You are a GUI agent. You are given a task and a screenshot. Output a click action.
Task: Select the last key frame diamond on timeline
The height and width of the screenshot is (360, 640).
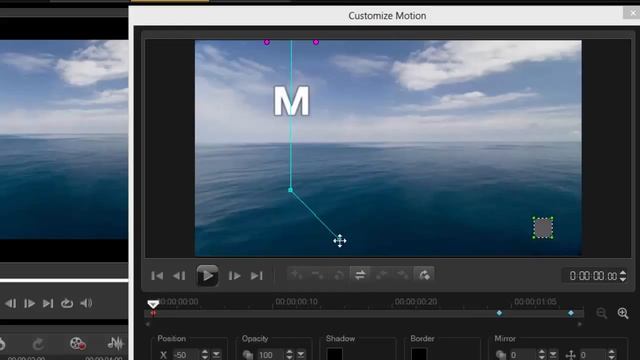pos(571,313)
